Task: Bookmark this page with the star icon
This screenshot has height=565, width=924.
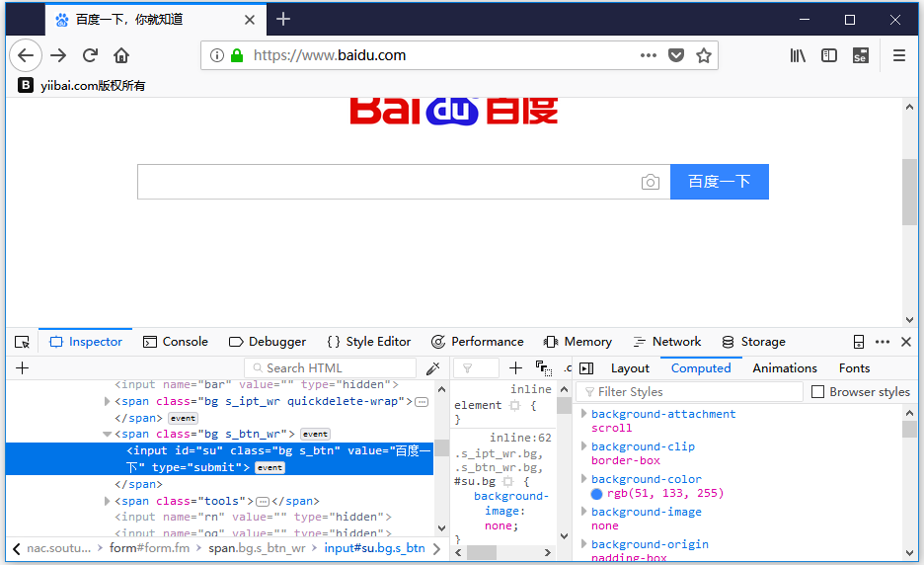Action: tap(704, 55)
